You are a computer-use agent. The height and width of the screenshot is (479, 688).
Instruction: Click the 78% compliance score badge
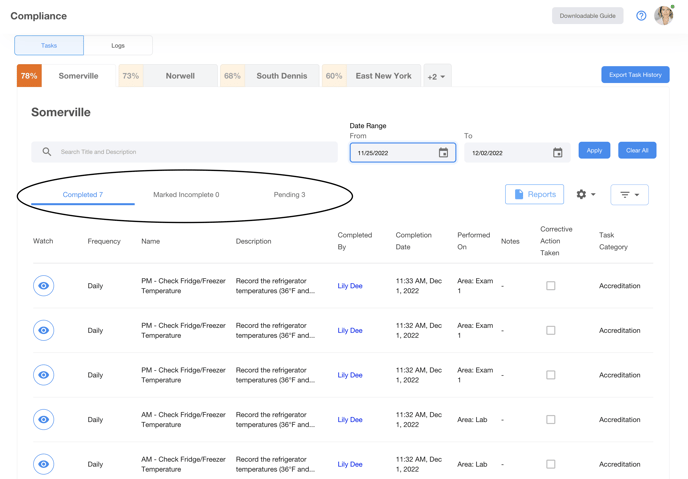tap(29, 76)
